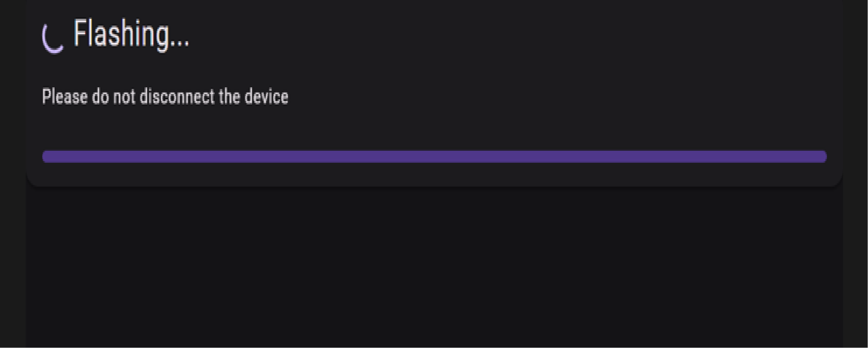Click the card area just below the progress bar
This screenshot has width=868, height=348.
[434, 173]
